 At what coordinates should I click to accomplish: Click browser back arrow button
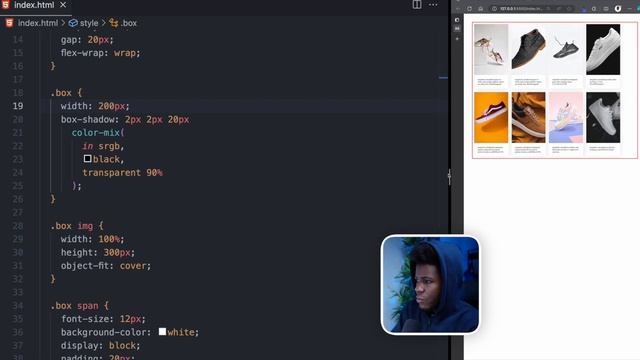pyautogui.click(x=458, y=9)
